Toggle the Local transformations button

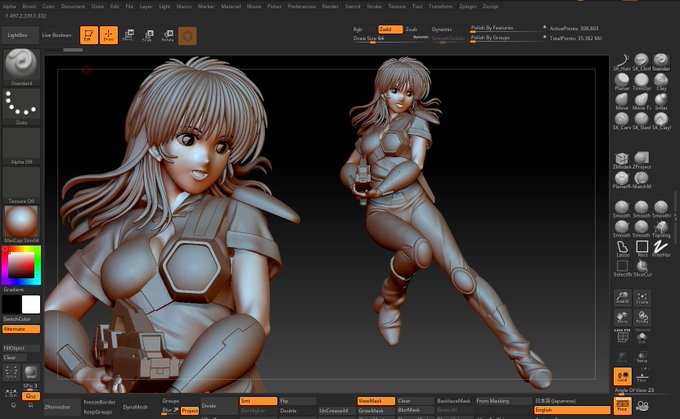point(622,376)
